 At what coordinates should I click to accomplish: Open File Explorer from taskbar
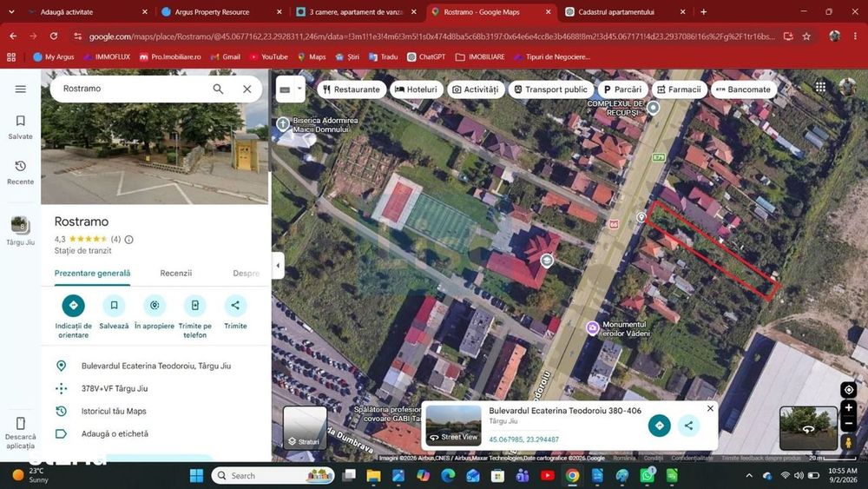click(373, 475)
